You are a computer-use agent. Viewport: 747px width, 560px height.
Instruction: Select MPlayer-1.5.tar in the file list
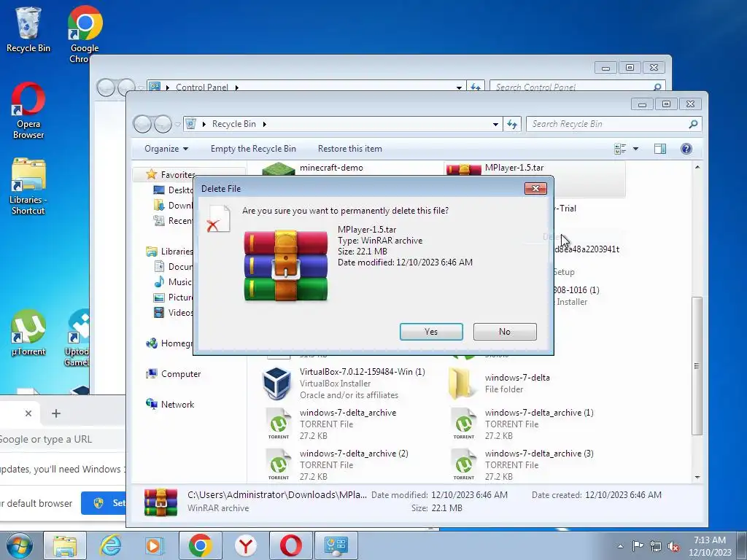514,168
